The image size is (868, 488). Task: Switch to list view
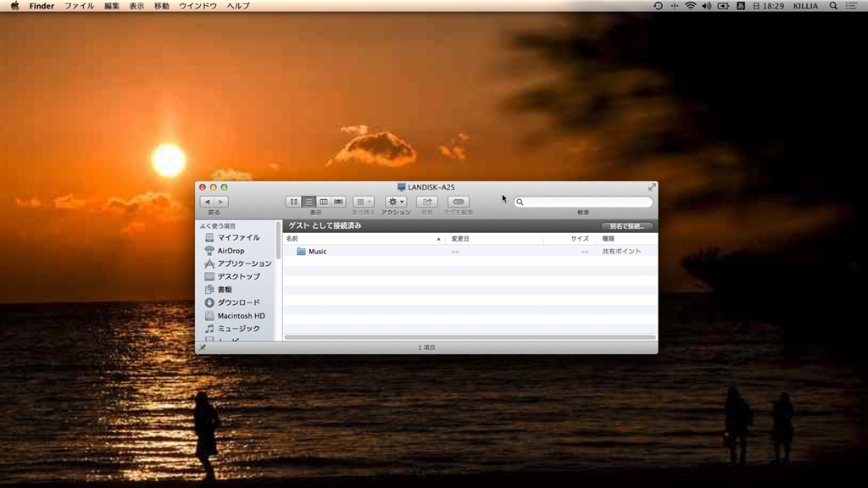coord(309,202)
